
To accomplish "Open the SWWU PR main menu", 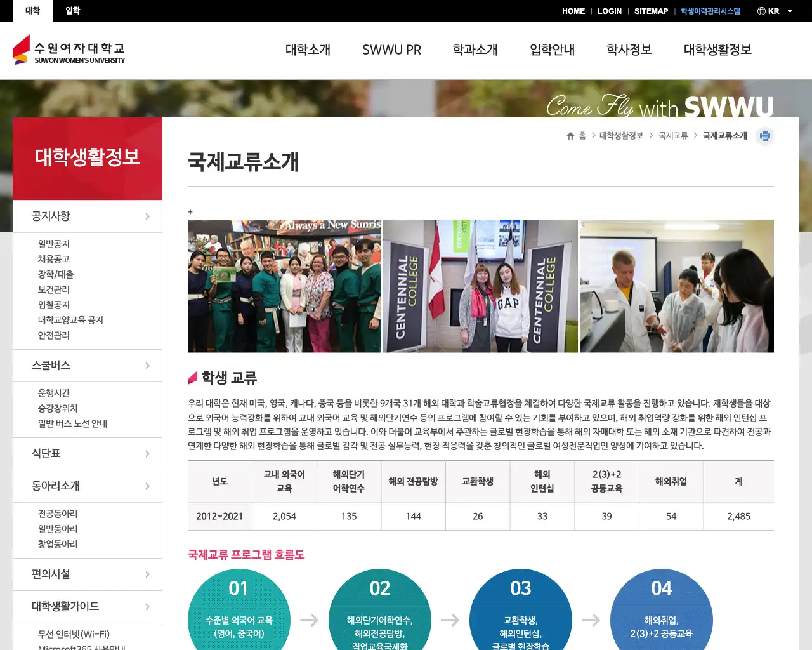I will click(x=391, y=50).
